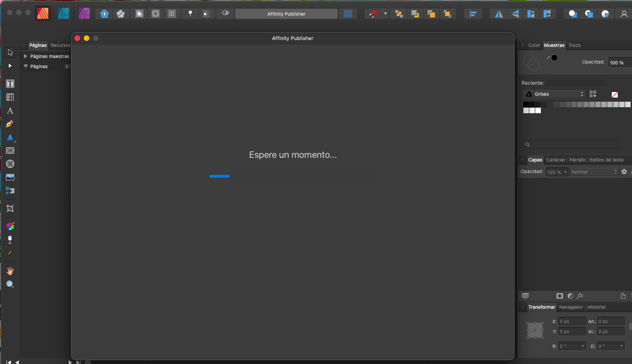Activate the Zoom tool
632x364 pixels.
[x=10, y=284]
